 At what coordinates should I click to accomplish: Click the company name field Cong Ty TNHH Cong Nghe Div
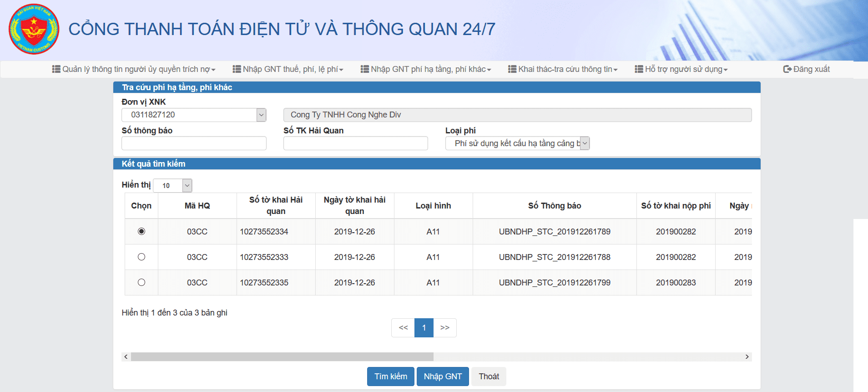[x=517, y=115]
